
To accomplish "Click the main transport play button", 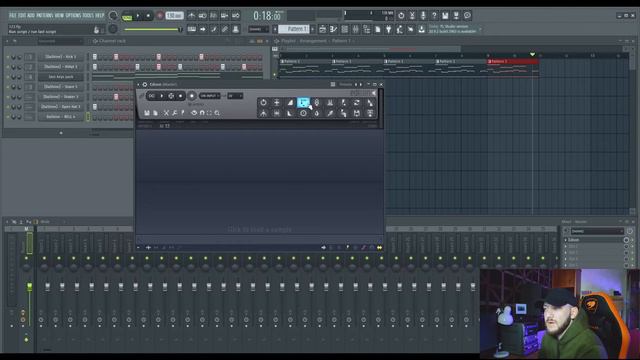I will 138,16.
